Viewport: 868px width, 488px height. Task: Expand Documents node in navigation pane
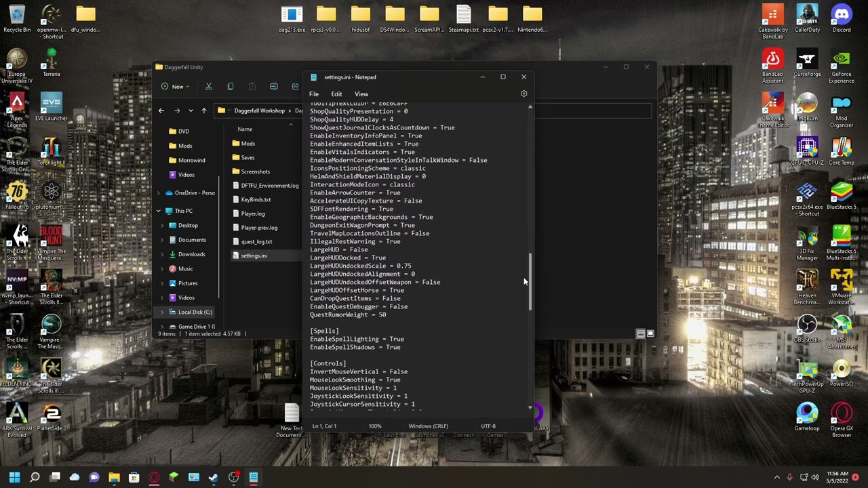pos(162,240)
